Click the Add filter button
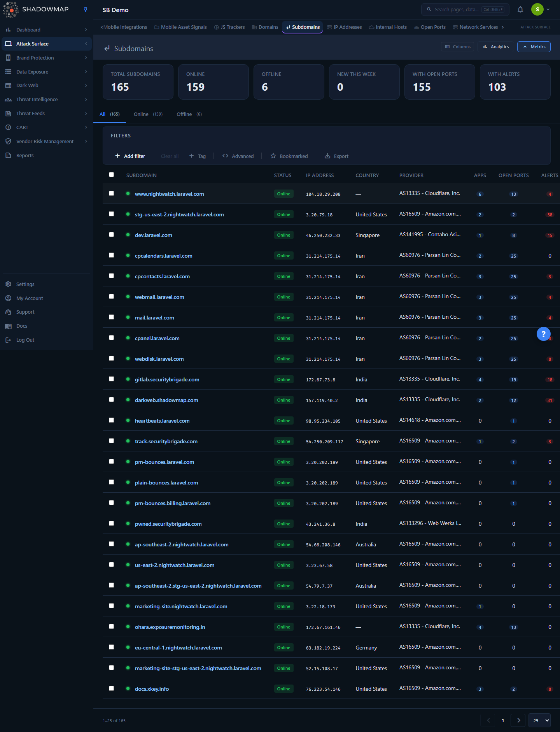 [130, 156]
